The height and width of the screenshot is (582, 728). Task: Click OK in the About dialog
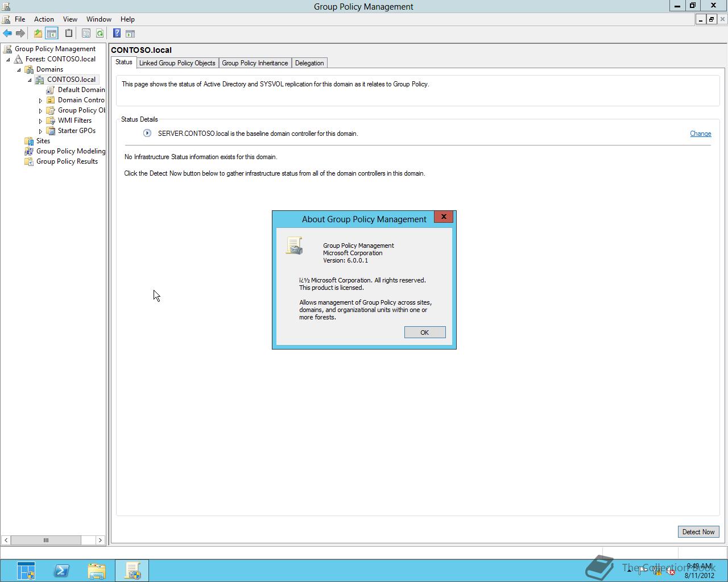coord(425,332)
